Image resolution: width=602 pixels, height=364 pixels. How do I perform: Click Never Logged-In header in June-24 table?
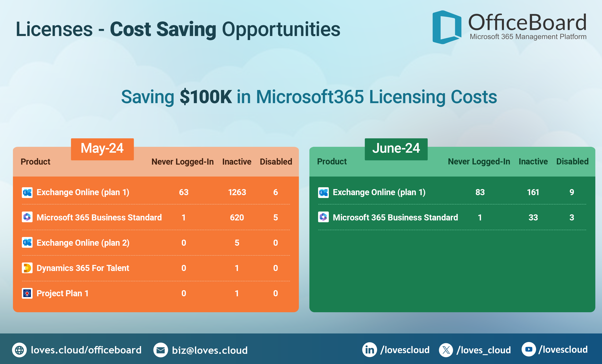coord(479,162)
